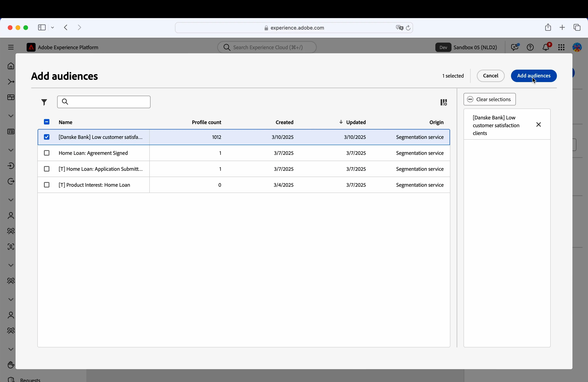Image resolution: width=588 pixels, height=382 pixels.
Task: Reload the page
Action: click(408, 28)
